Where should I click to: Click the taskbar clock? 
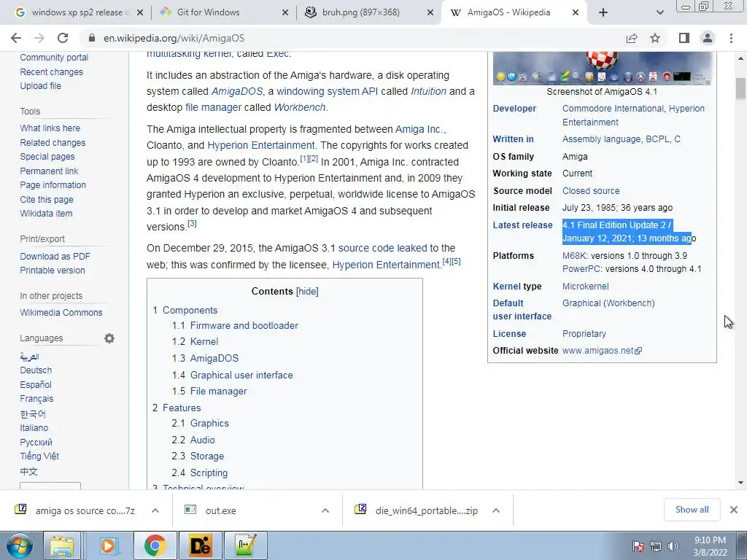click(710, 546)
